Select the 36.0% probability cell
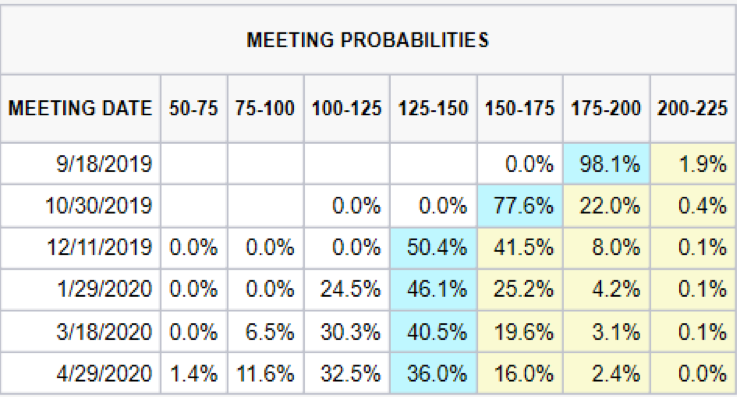The image size is (737, 397). (x=433, y=374)
